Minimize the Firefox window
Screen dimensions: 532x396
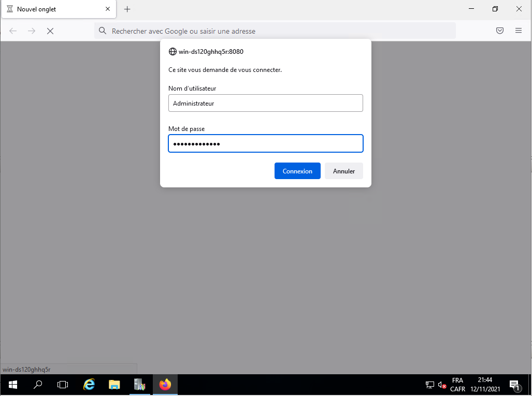471,9
